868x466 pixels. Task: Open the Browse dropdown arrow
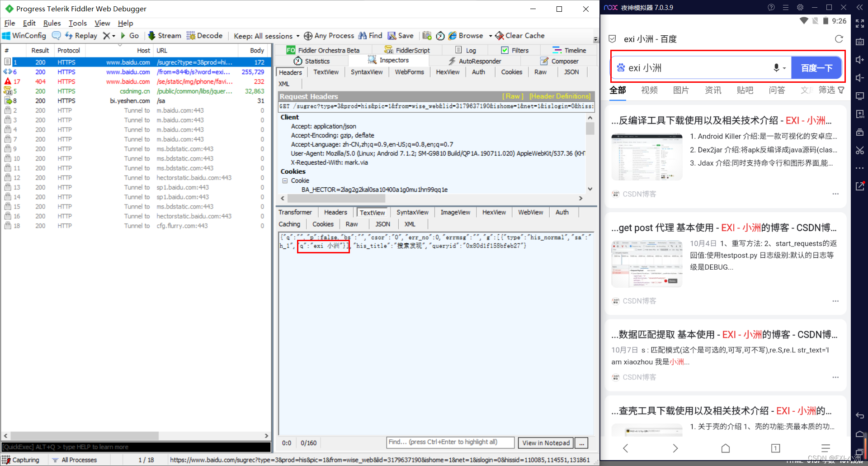click(x=491, y=36)
